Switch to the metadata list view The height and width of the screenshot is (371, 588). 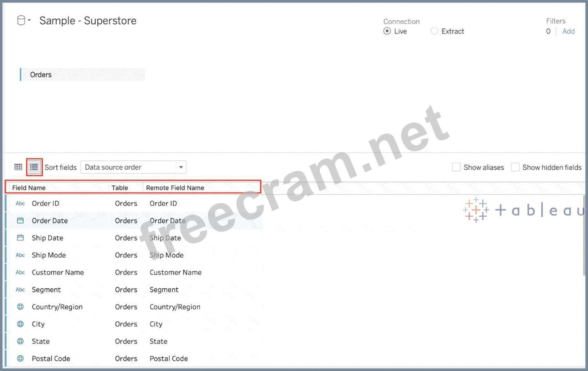tap(34, 167)
